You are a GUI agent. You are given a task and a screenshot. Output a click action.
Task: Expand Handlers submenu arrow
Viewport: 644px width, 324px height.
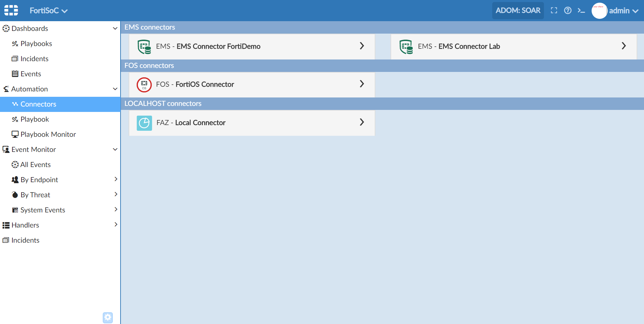point(116,225)
